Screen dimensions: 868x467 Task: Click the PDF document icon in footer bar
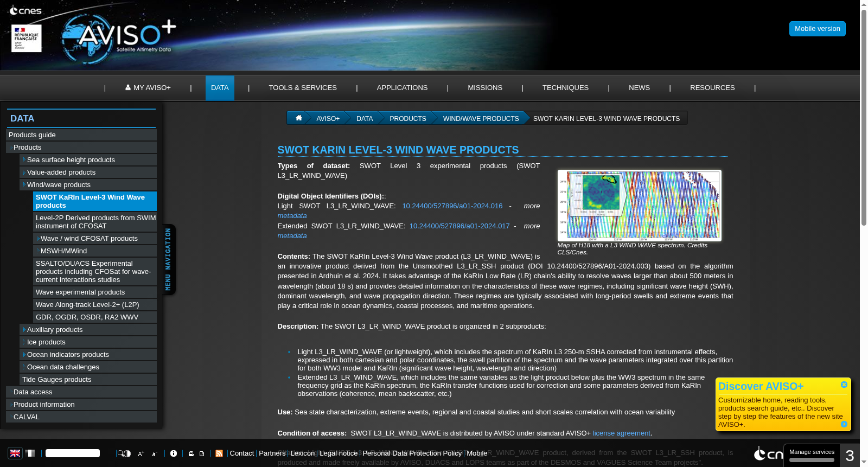point(202,453)
